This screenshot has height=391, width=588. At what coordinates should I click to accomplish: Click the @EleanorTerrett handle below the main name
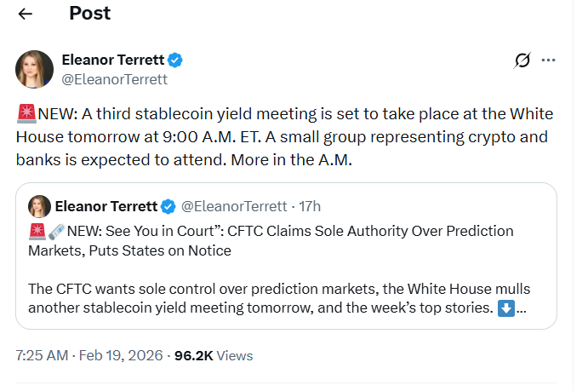coord(115,79)
